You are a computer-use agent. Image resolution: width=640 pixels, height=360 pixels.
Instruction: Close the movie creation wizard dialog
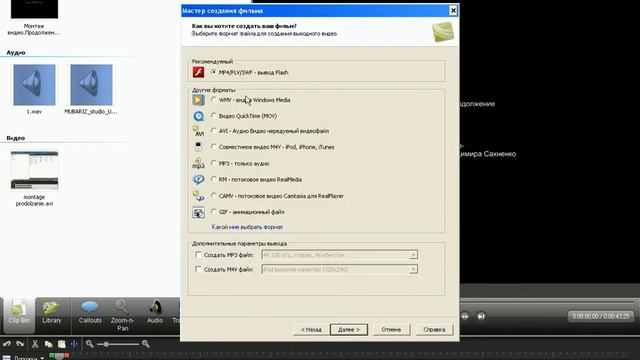(453, 11)
